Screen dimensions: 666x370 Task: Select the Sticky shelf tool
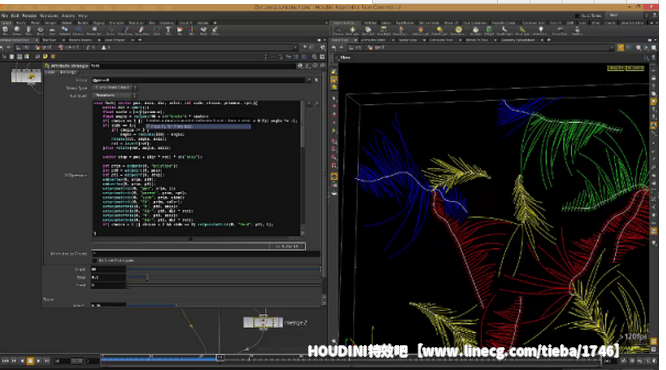[215, 31]
